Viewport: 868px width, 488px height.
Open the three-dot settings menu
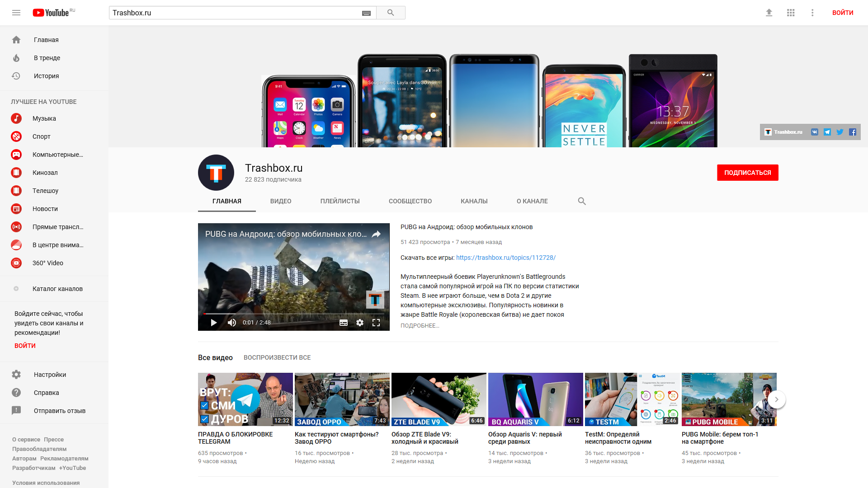[812, 13]
